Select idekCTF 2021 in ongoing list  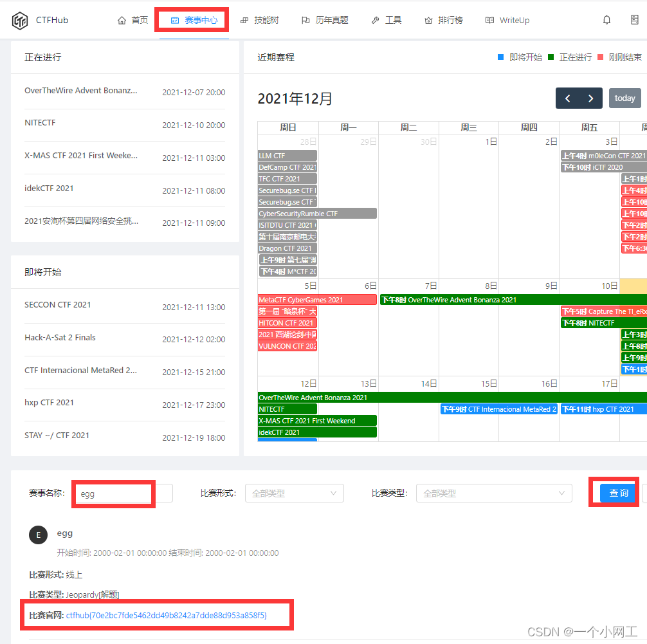coord(125,190)
